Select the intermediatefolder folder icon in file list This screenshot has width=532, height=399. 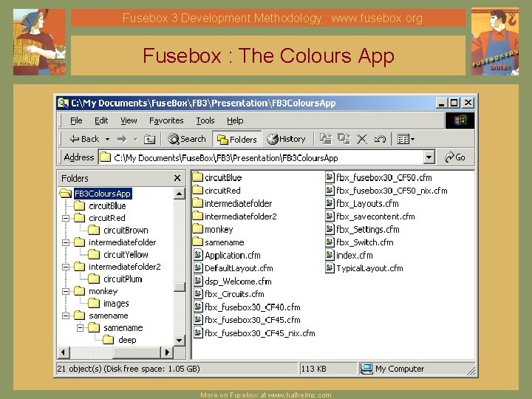[197, 203]
